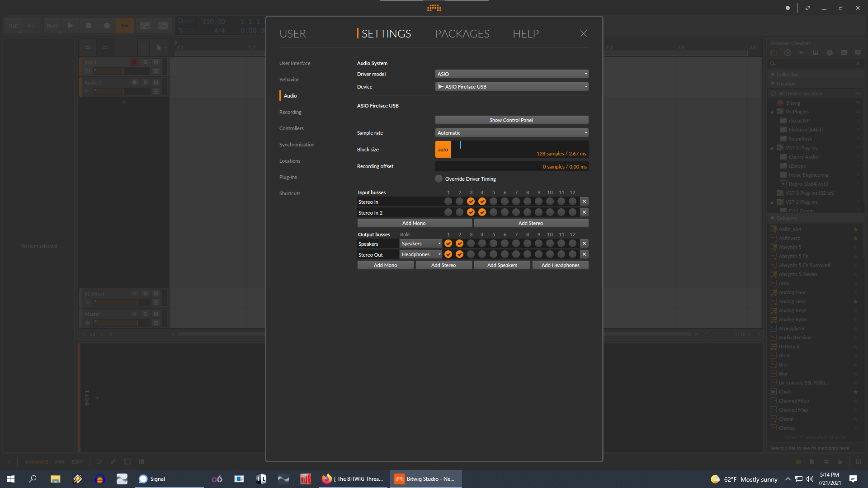The image size is (868, 488).
Task: Open the Recording settings section
Action: pos(290,112)
